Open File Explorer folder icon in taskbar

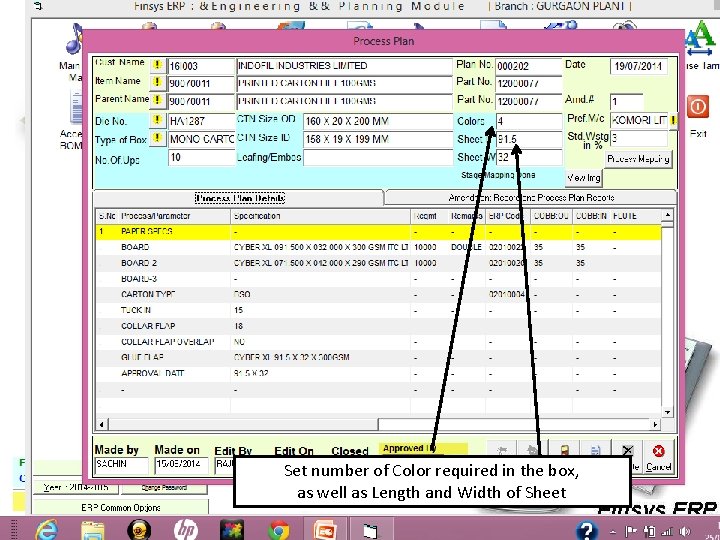(x=93, y=530)
